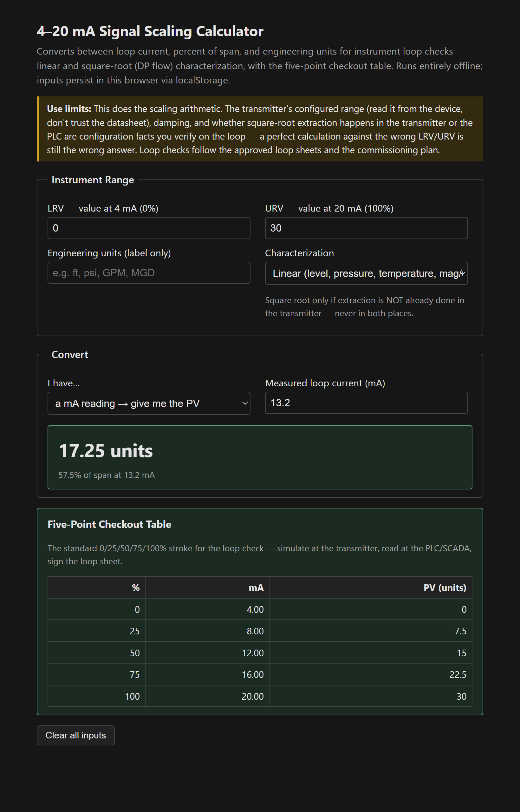520x812 pixels.
Task: Click the "Converts between loop current" intro paragraph
Action: (x=259, y=66)
